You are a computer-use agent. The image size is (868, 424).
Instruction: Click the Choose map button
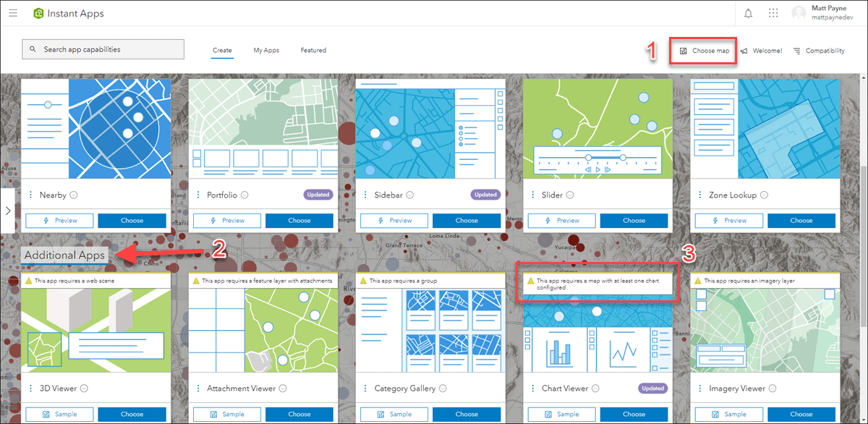(704, 51)
